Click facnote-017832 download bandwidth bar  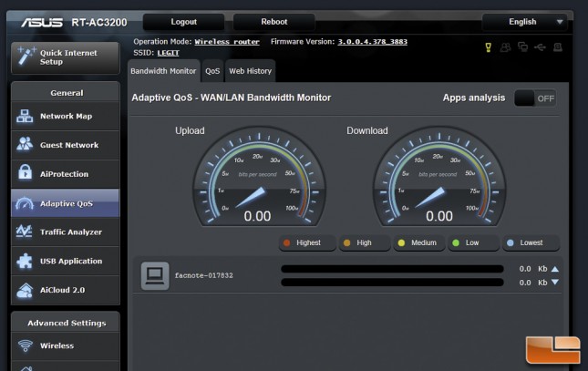[392, 282]
